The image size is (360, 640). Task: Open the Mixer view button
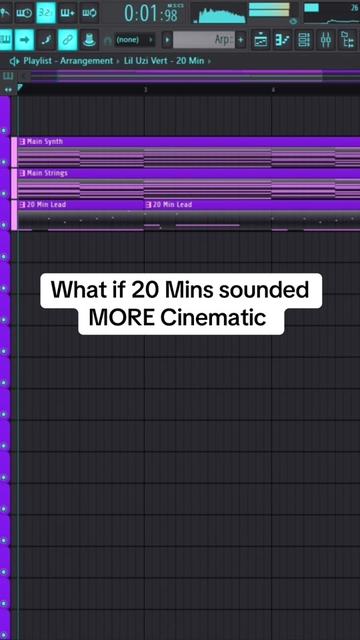click(325, 40)
